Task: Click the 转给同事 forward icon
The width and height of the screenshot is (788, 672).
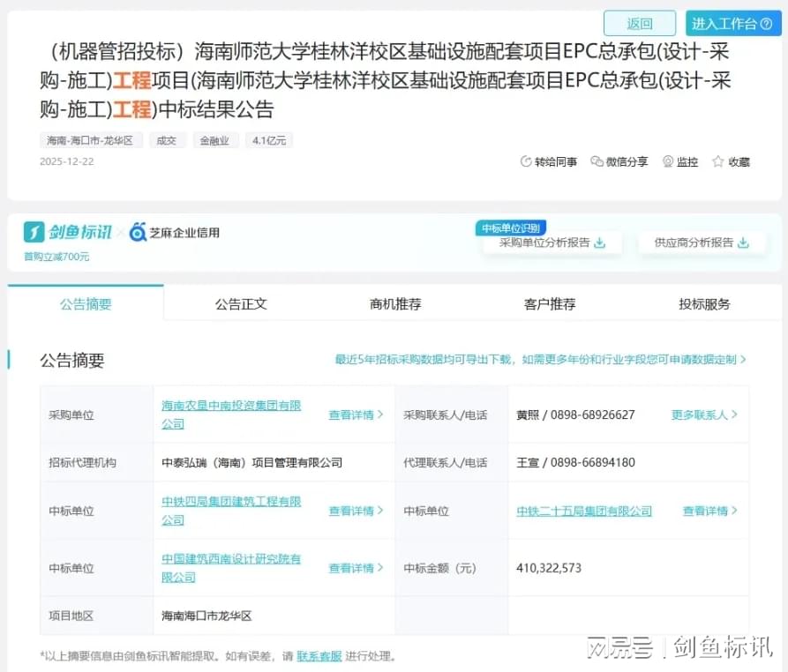Action: 527,162
